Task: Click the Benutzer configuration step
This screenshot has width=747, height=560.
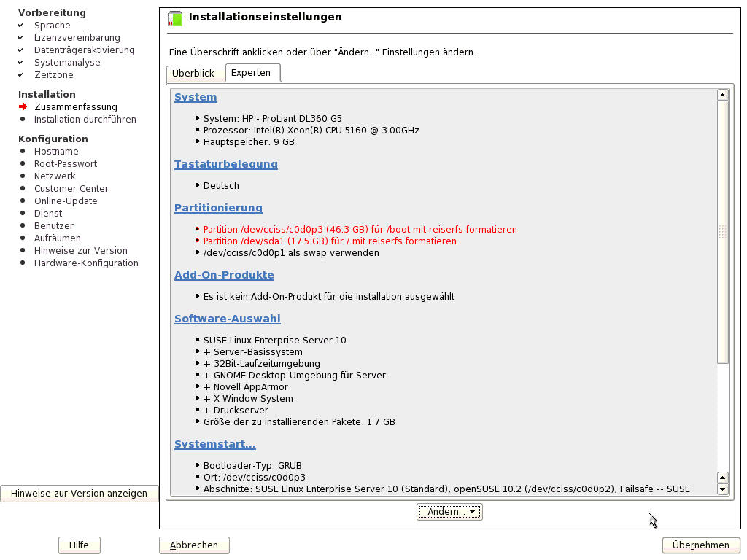Action: [54, 226]
